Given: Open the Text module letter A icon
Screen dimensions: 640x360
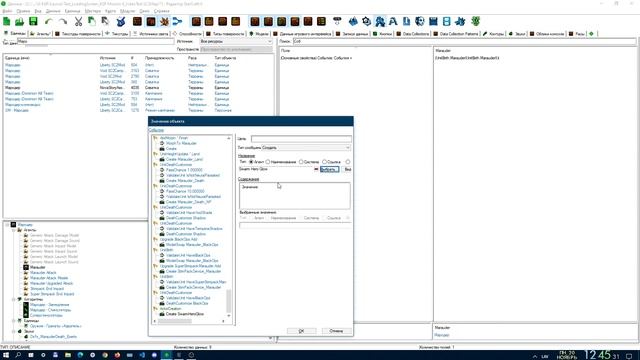Looking at the screenshot, I should pyautogui.click(x=393, y=22).
